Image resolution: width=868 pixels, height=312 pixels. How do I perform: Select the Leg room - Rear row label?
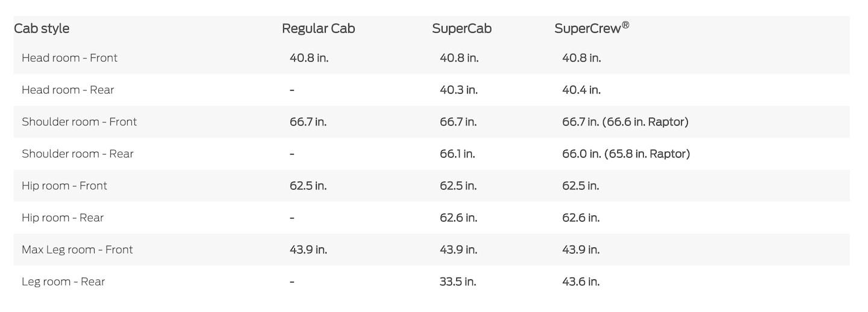click(63, 282)
